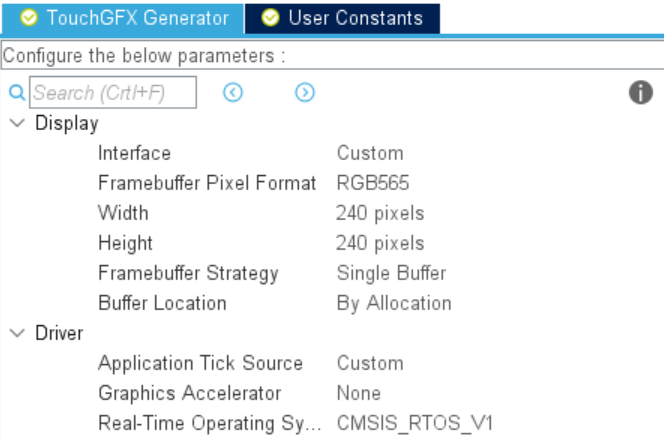Select the CMSIS_RTOS_V1 operating system value
Viewport: 664px width, 439px height.
(415, 423)
